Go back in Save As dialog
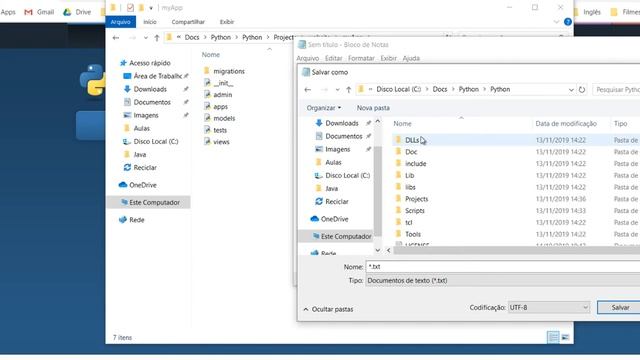Viewport: 640px width, 360px height. [308, 89]
